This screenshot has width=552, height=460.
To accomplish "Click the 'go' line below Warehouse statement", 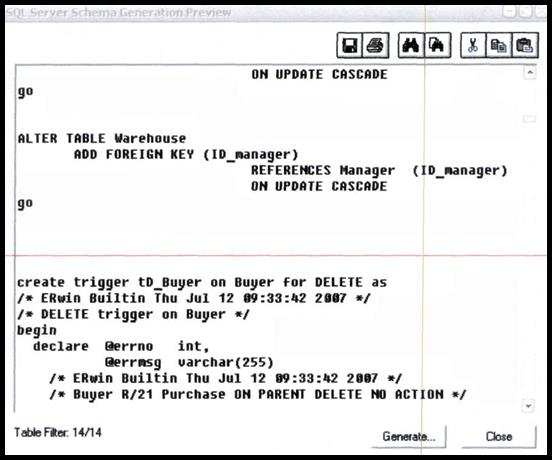I will (x=25, y=203).
